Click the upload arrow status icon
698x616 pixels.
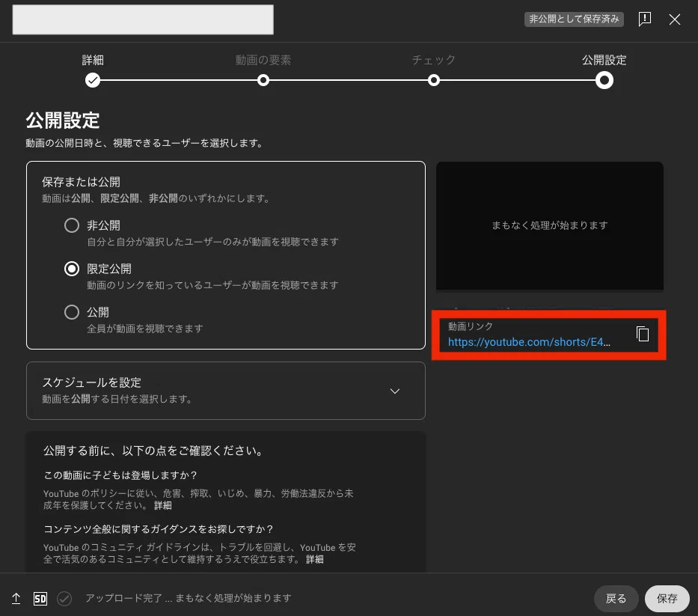click(x=16, y=598)
